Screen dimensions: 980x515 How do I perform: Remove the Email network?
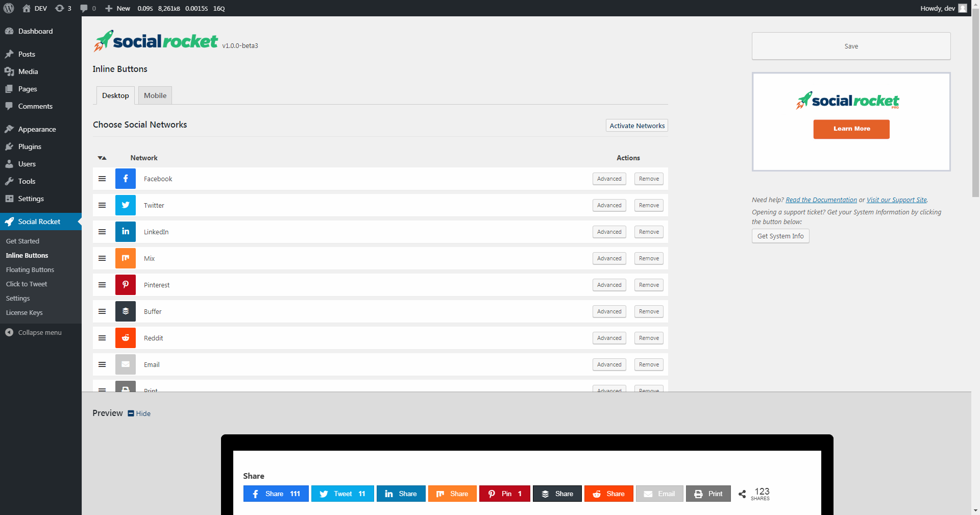click(649, 364)
